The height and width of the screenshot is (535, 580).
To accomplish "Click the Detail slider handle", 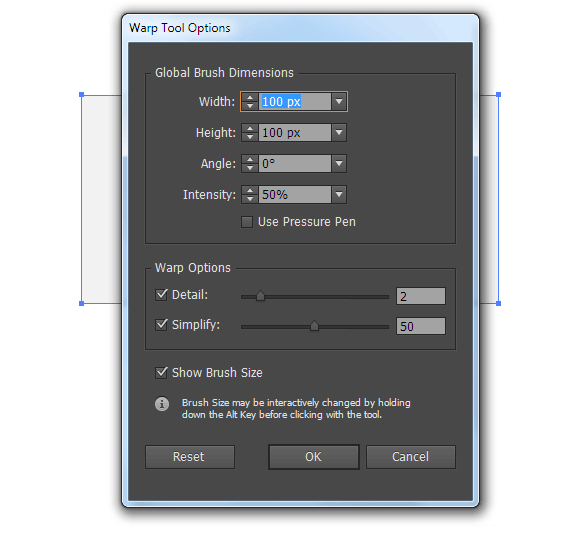I will click(260, 296).
